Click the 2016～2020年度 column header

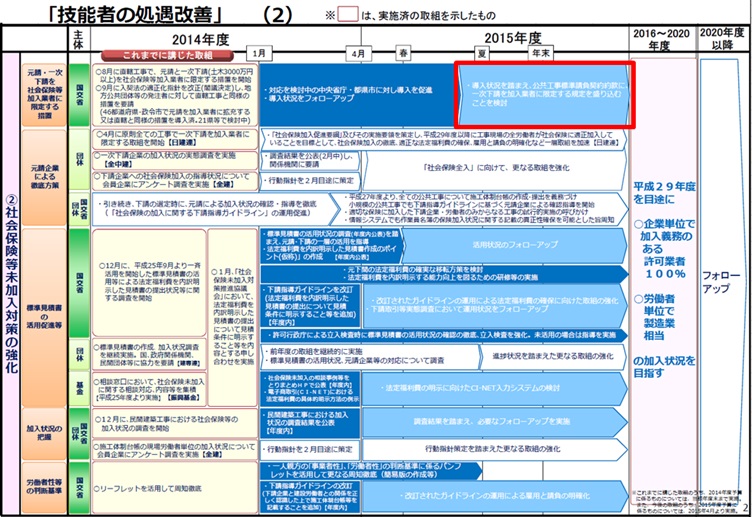click(662, 39)
